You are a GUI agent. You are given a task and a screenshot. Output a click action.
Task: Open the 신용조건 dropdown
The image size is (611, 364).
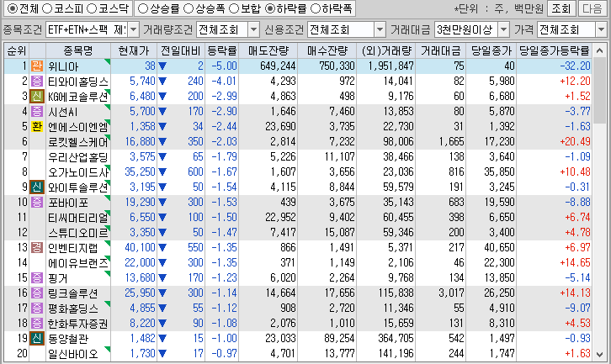[380, 29]
